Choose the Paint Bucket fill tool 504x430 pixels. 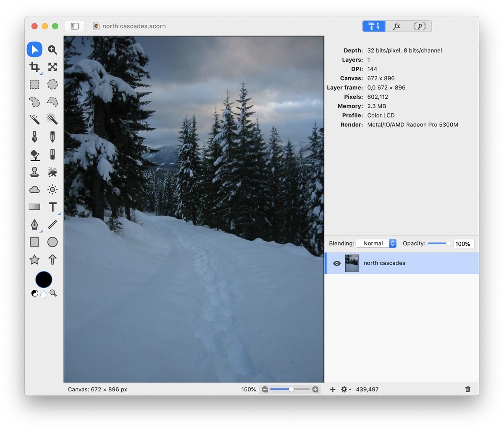coord(35,155)
